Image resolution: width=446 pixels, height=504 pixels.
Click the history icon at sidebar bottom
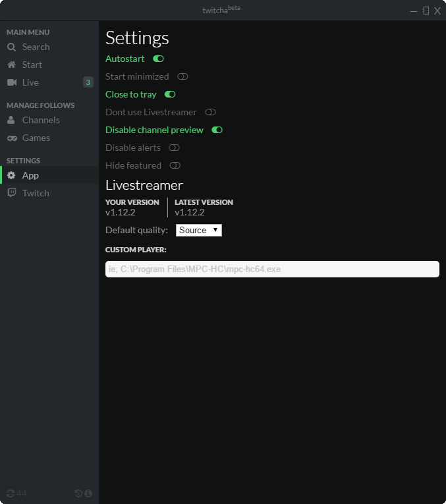pos(78,493)
